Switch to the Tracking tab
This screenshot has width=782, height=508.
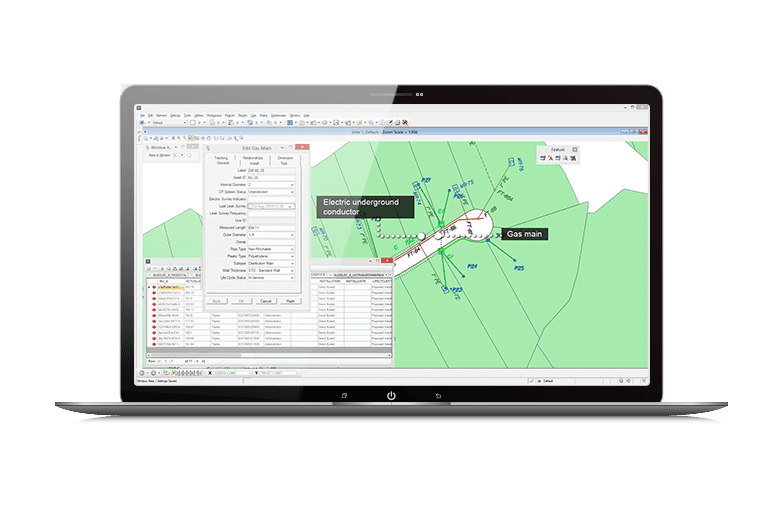coord(221,158)
